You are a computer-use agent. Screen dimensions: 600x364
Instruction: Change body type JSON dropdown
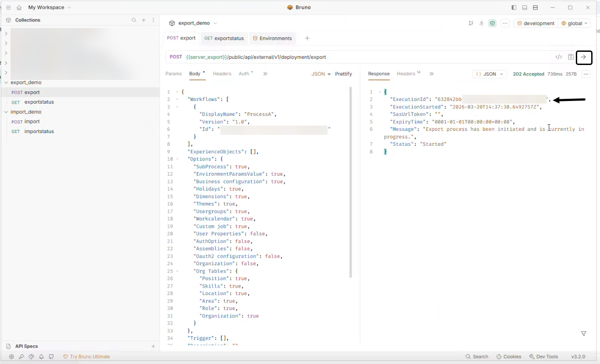[321, 74]
